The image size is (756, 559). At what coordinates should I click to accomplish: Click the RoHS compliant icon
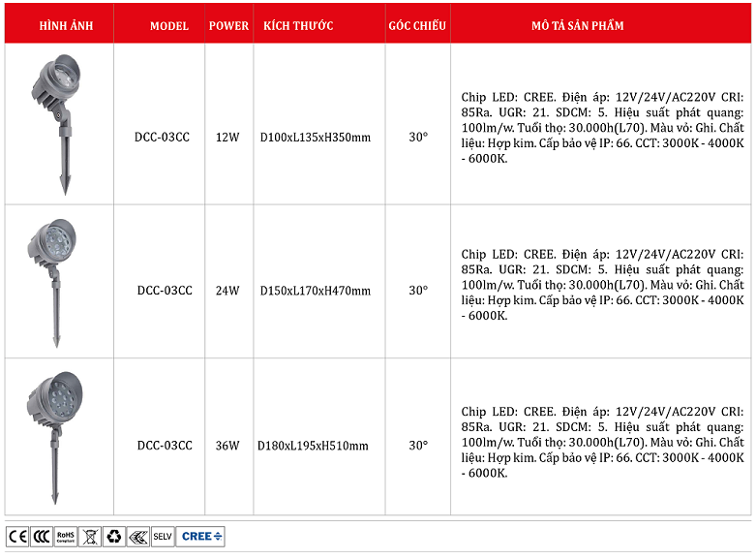click(66, 537)
